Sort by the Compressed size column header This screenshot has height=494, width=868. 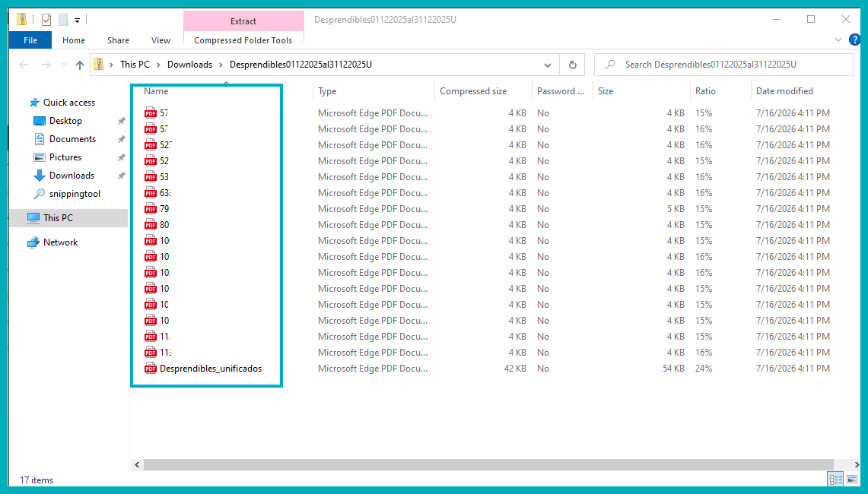pyautogui.click(x=473, y=91)
